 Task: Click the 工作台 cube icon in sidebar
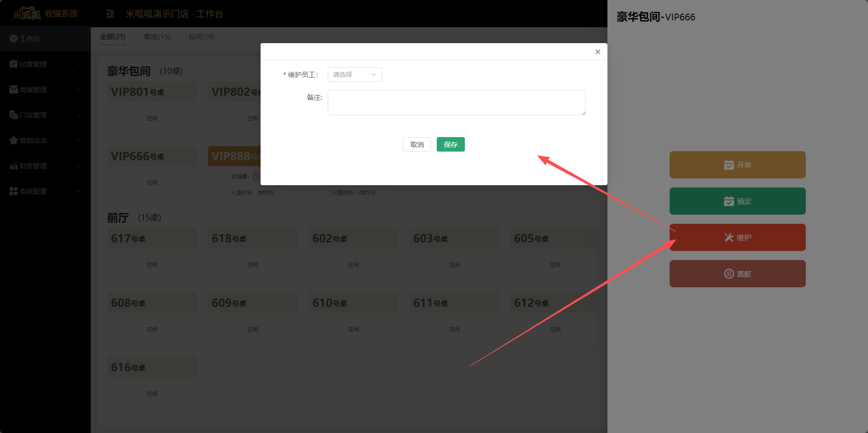tap(13, 39)
